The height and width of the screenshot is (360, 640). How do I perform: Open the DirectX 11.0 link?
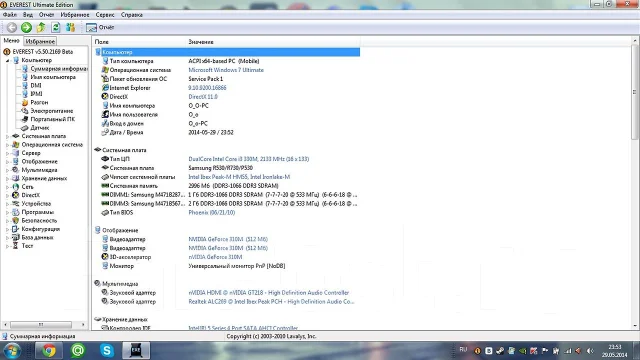click(203, 97)
